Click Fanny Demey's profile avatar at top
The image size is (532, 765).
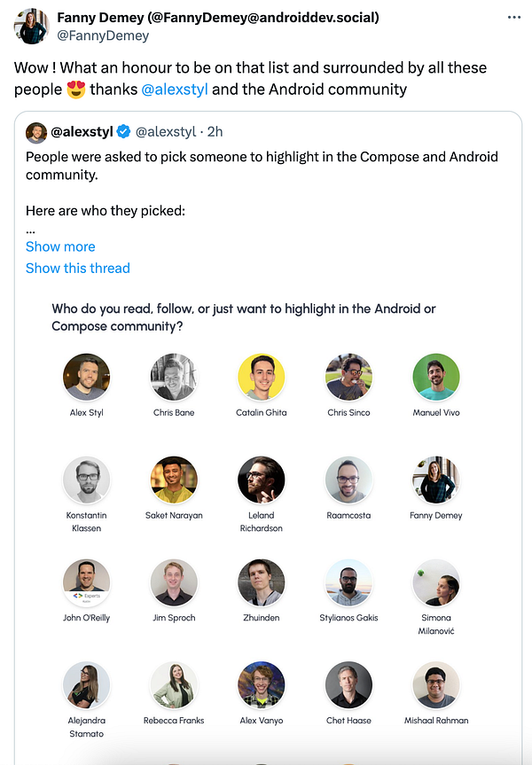(30, 27)
